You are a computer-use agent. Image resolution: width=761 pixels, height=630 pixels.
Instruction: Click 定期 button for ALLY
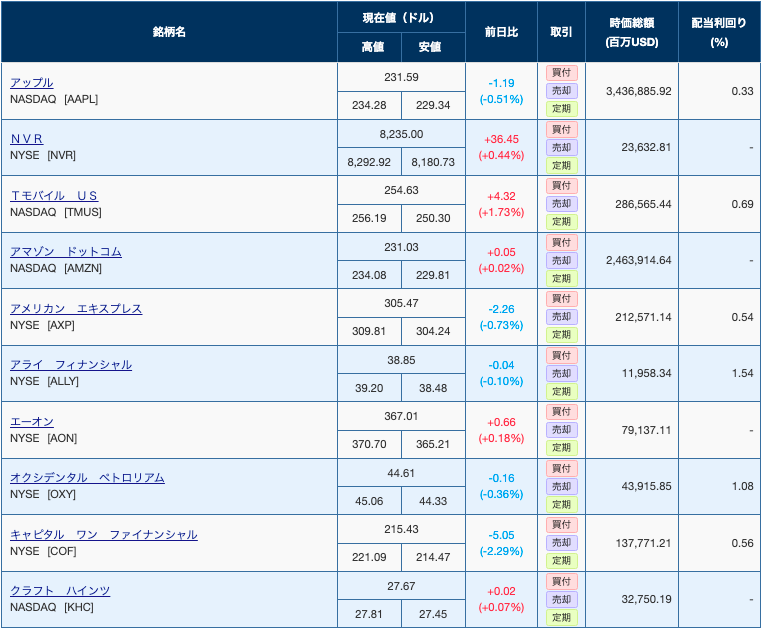[562, 392]
